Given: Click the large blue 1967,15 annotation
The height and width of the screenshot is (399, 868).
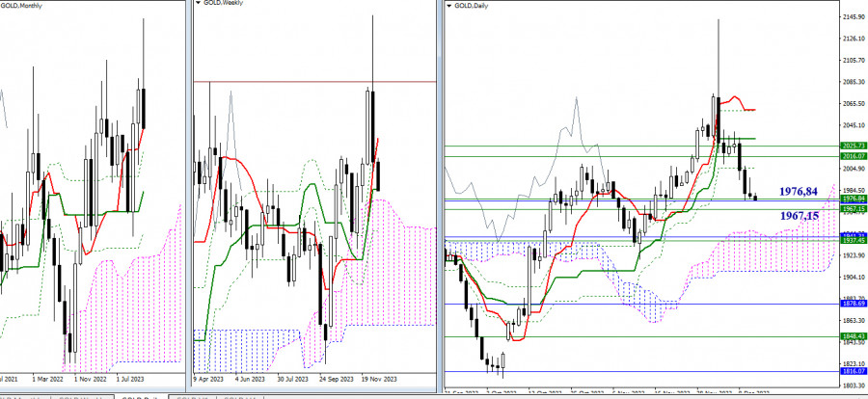Looking at the screenshot, I should [800, 216].
